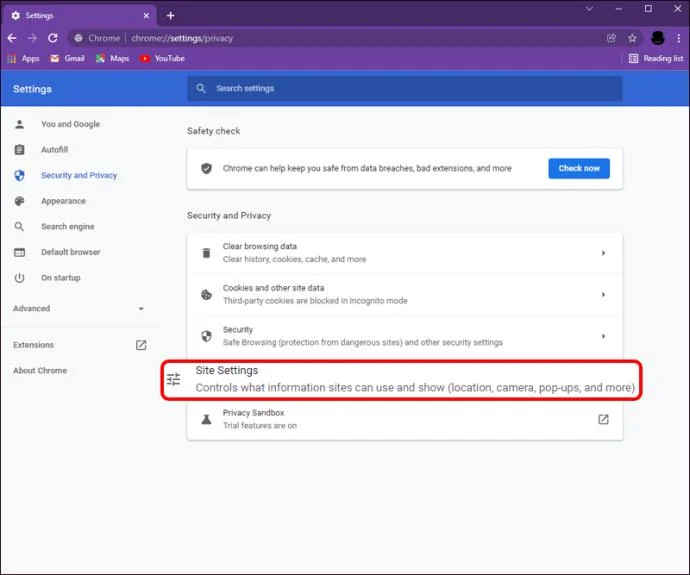
Task: Open the profile avatar menu
Action: tap(658, 38)
